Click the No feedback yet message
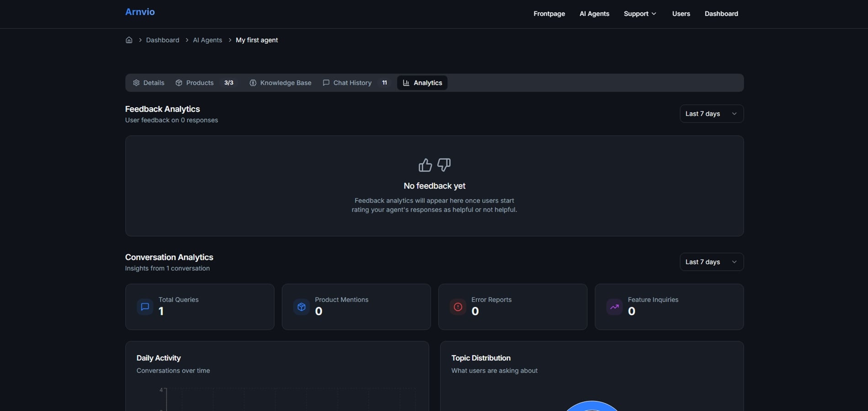This screenshot has width=868, height=411. coord(434,186)
